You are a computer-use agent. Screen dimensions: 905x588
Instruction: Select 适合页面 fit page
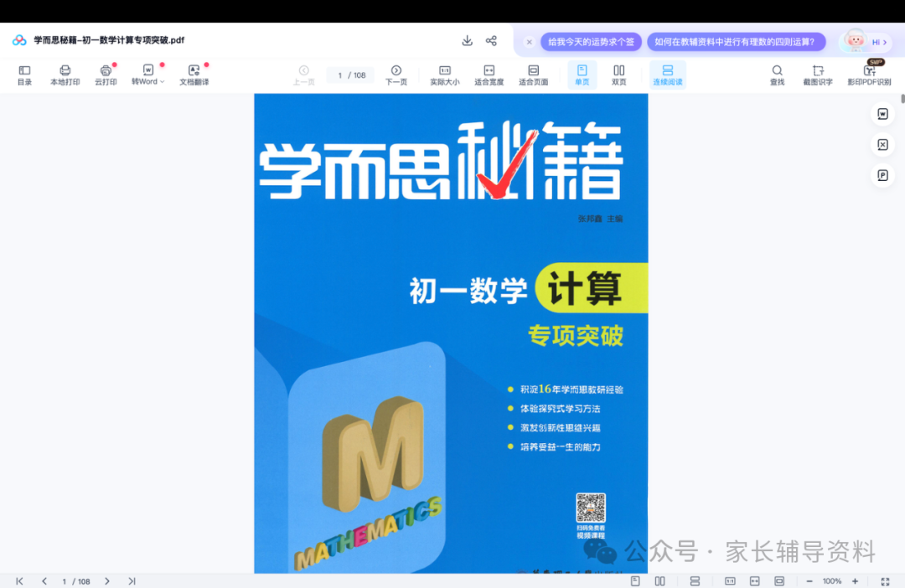pyautogui.click(x=533, y=75)
